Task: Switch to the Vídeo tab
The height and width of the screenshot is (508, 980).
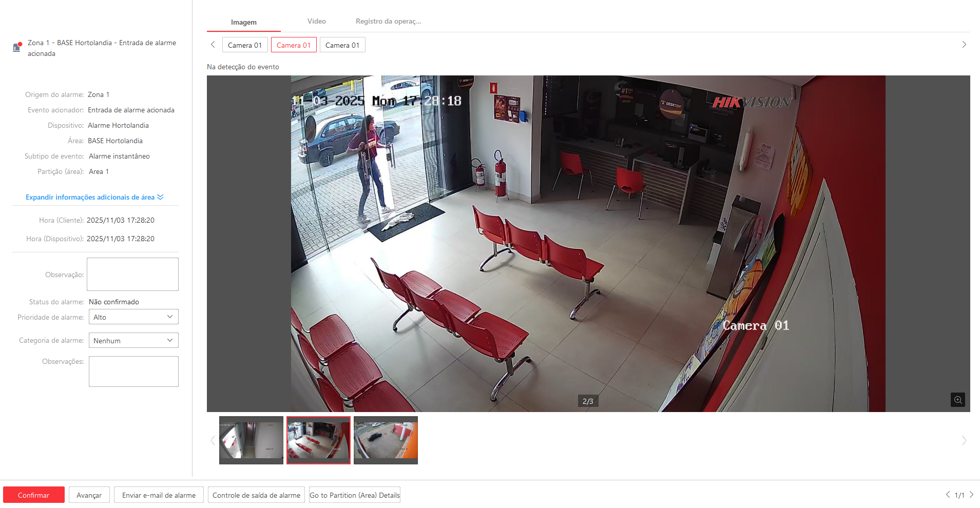Action: pos(316,22)
